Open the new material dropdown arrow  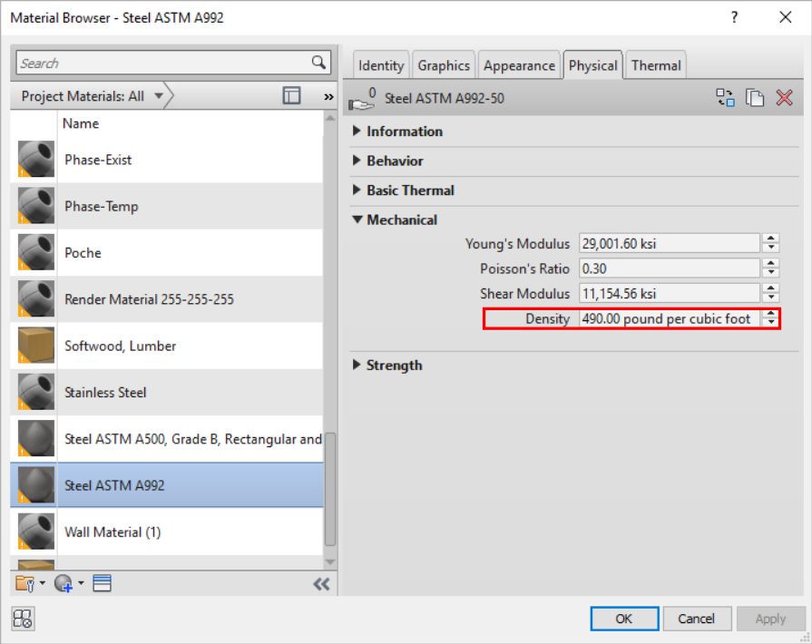pyautogui.click(x=82, y=583)
